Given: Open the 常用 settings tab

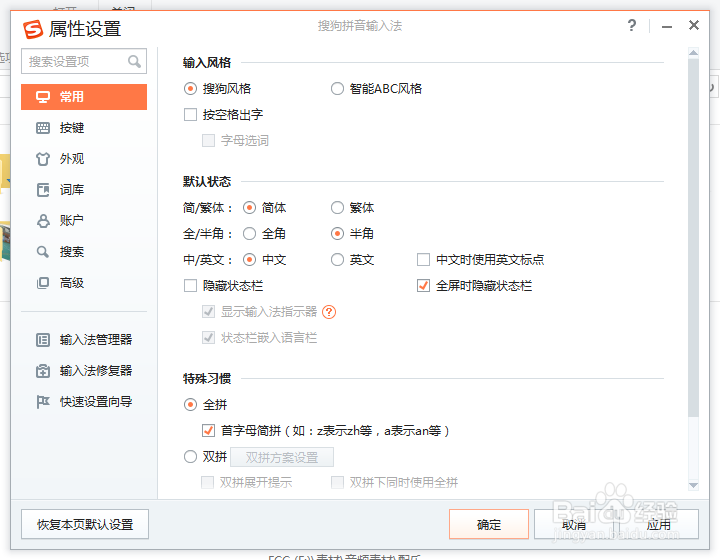Looking at the screenshot, I should tap(84, 97).
